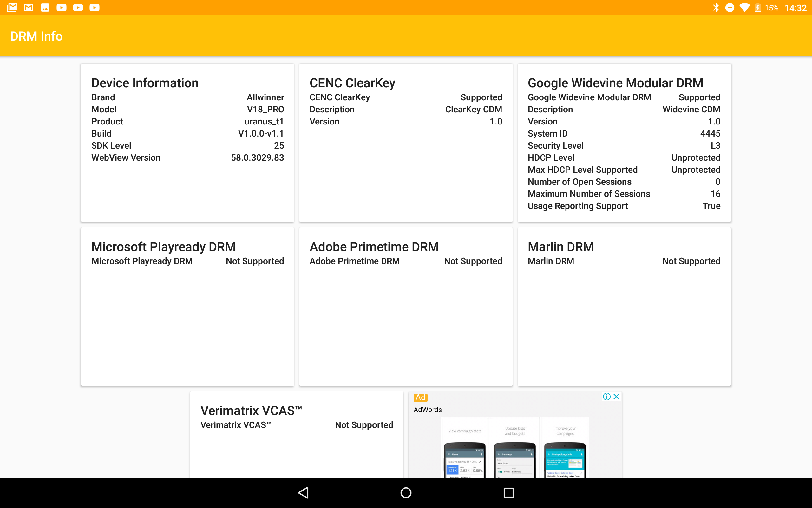Open the 'View campaign stats' ad thumbnail

pos(465,447)
